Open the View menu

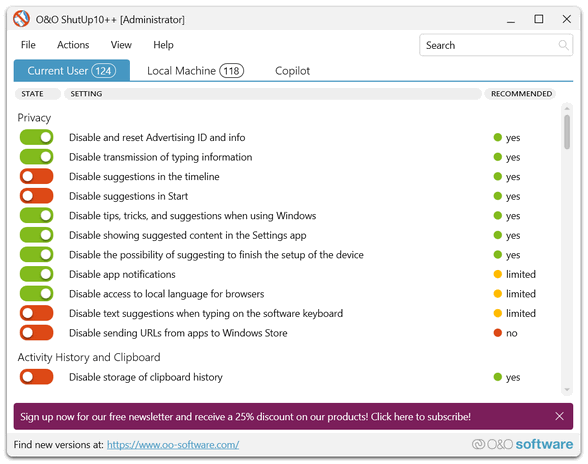point(121,45)
